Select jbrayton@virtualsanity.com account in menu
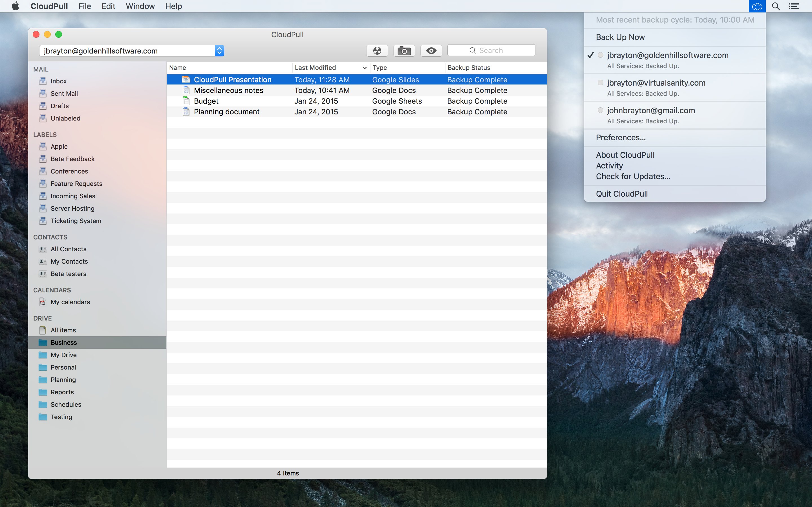The image size is (812, 507). pos(656,83)
